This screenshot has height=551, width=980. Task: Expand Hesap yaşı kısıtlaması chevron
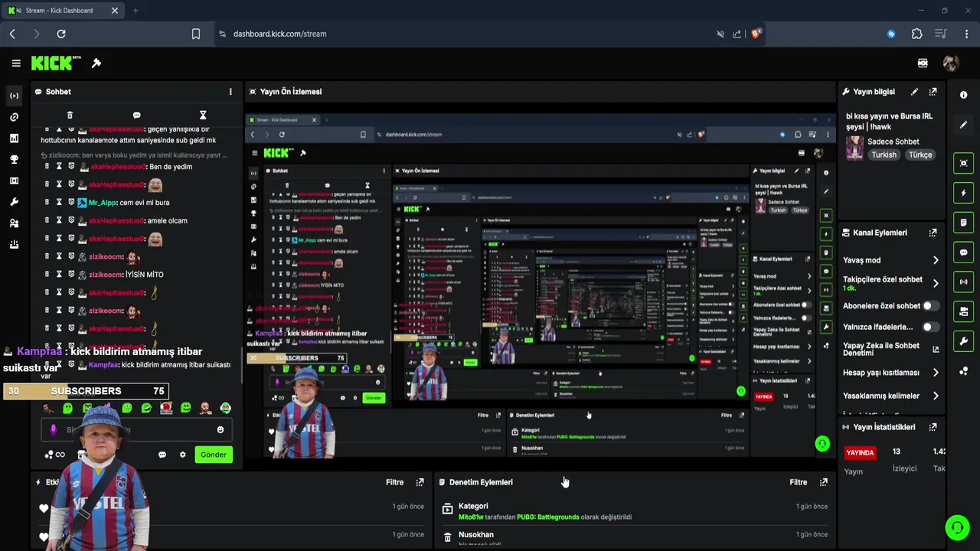(x=936, y=373)
